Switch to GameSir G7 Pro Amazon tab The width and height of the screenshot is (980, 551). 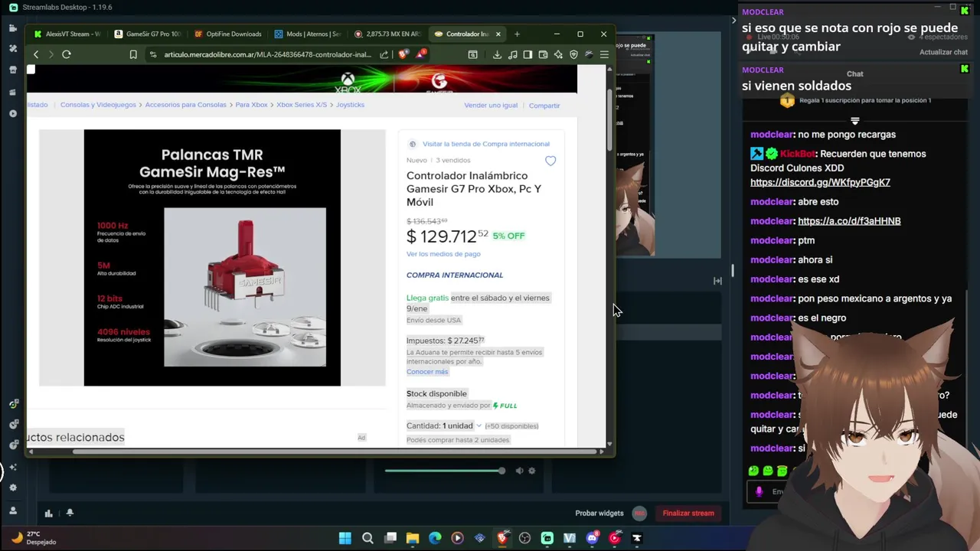[x=147, y=34]
